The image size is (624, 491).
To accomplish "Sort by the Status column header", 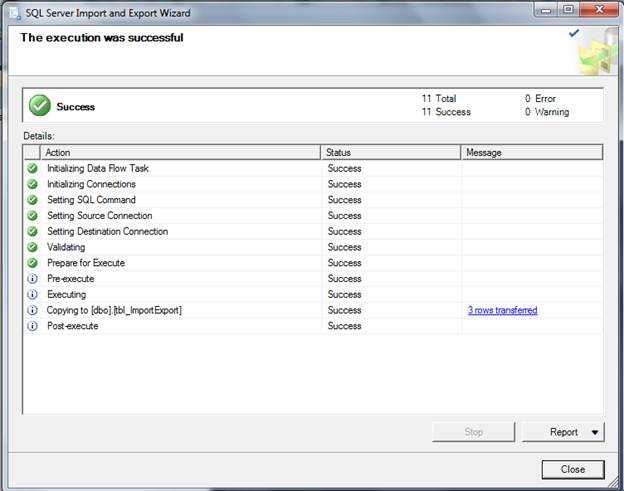I will (x=391, y=152).
